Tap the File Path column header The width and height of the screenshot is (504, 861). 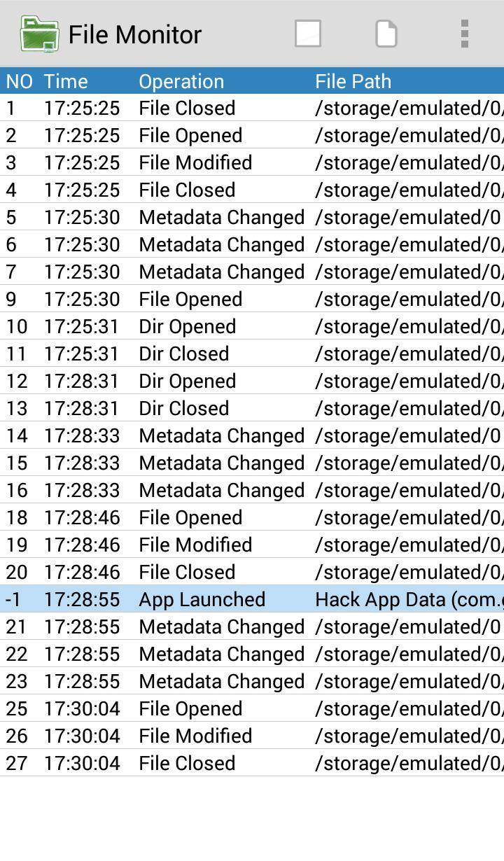(x=353, y=81)
